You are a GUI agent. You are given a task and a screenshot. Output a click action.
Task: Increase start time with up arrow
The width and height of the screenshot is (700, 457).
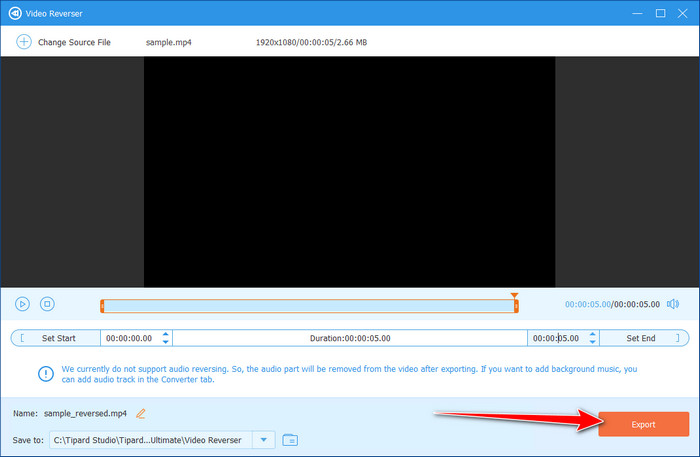click(166, 334)
